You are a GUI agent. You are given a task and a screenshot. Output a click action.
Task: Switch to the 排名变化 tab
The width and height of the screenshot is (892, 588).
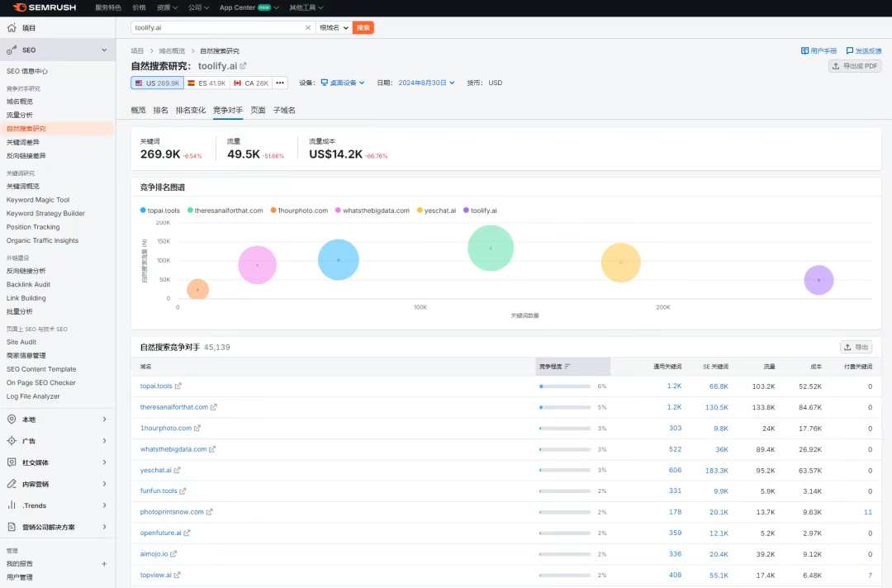tap(191, 111)
